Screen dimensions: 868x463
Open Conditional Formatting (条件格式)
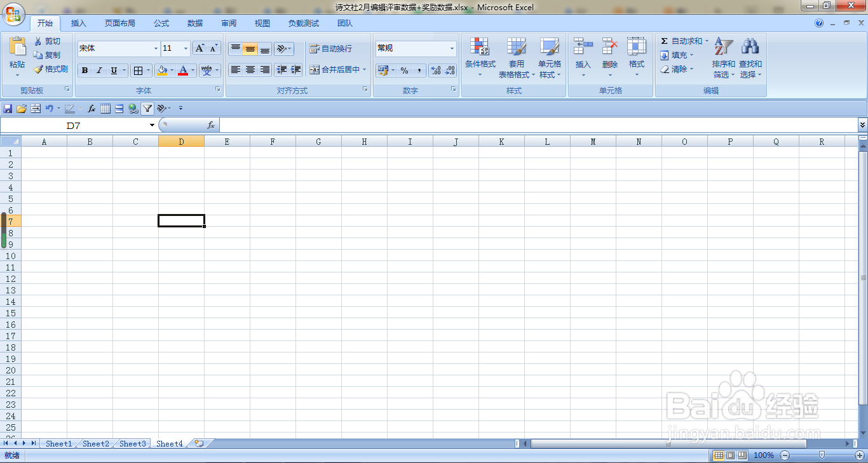point(480,58)
